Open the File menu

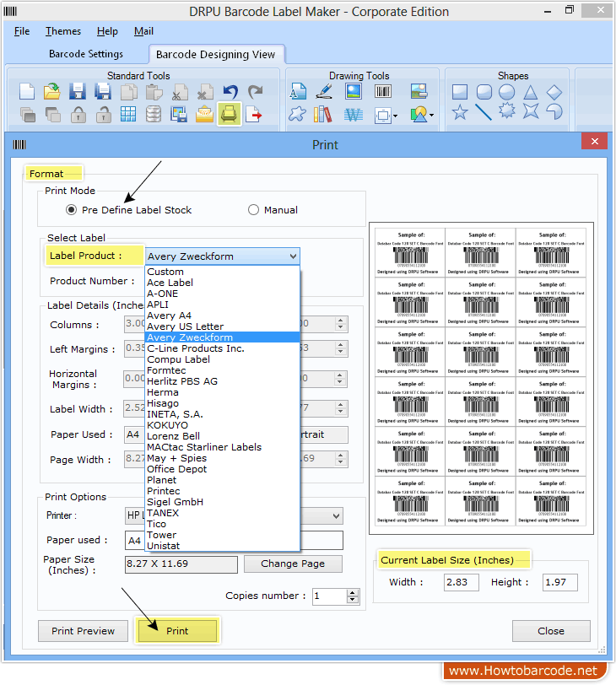point(22,31)
